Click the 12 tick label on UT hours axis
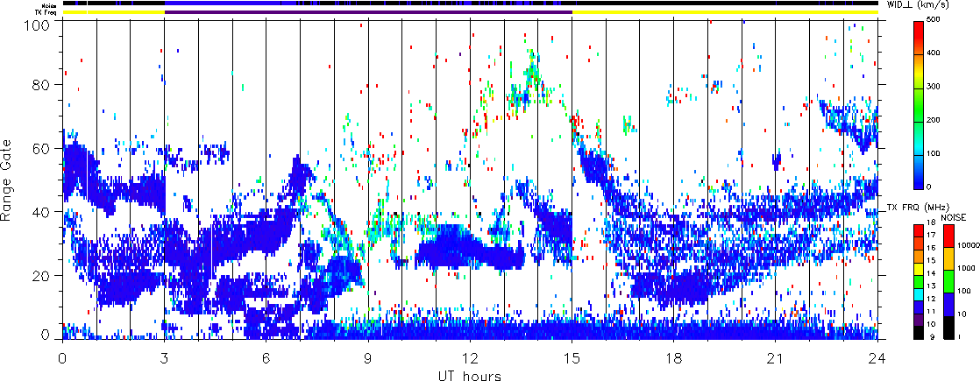Screen dimensions: 980x381 (x=470, y=358)
